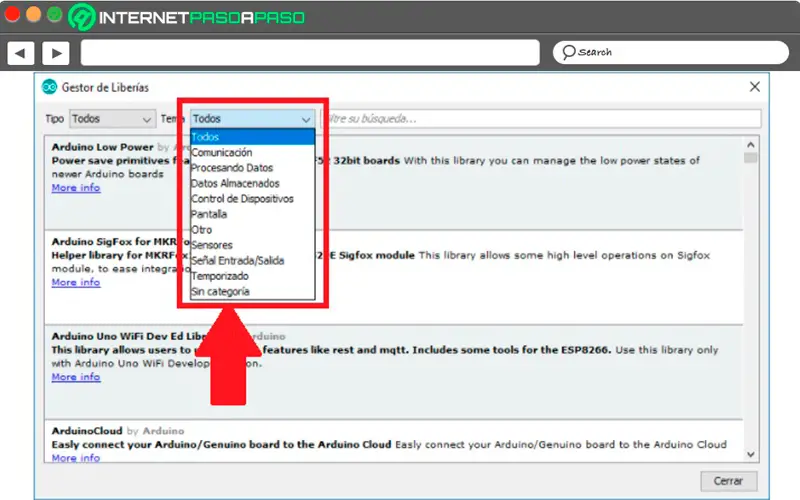Click the green macOS maximize circle
800x500 pixels.
[x=55, y=14]
